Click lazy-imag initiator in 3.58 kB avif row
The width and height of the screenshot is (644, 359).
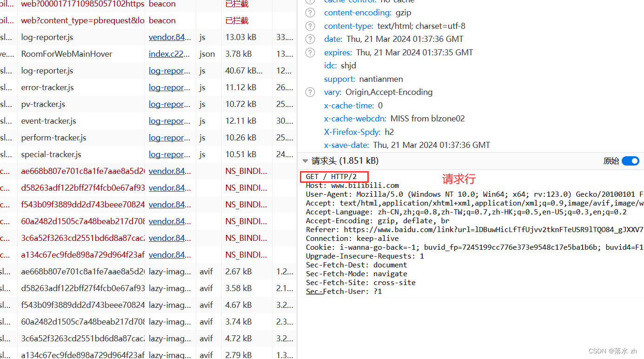[170, 288]
